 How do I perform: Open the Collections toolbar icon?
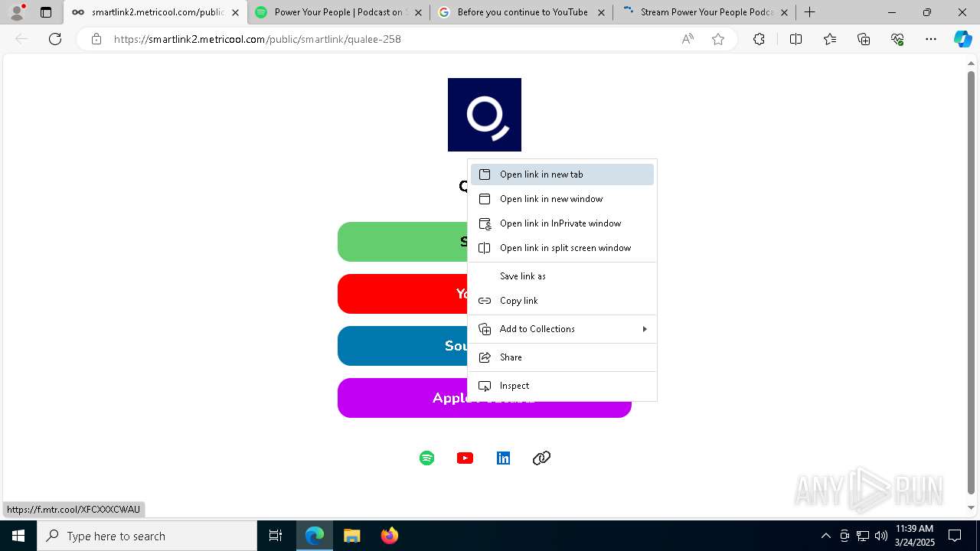click(864, 39)
